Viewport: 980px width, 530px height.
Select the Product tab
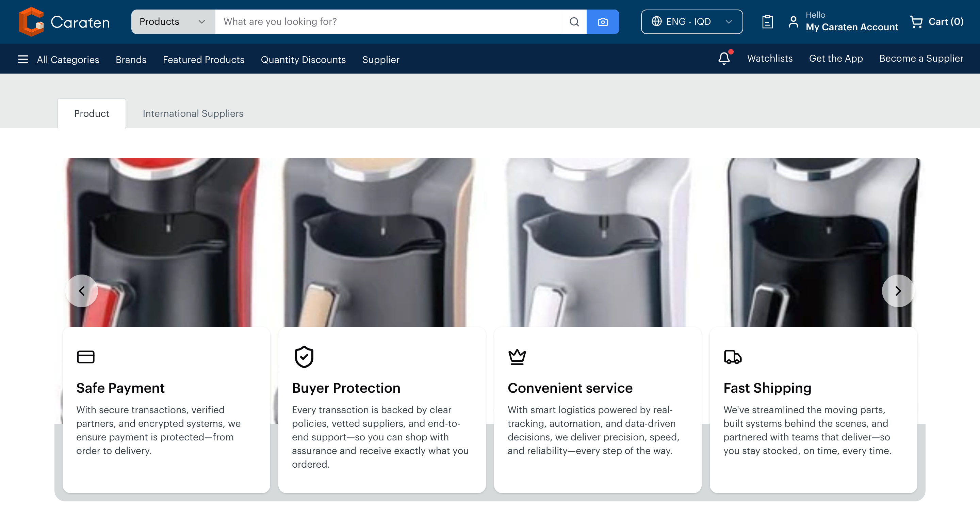[92, 113]
